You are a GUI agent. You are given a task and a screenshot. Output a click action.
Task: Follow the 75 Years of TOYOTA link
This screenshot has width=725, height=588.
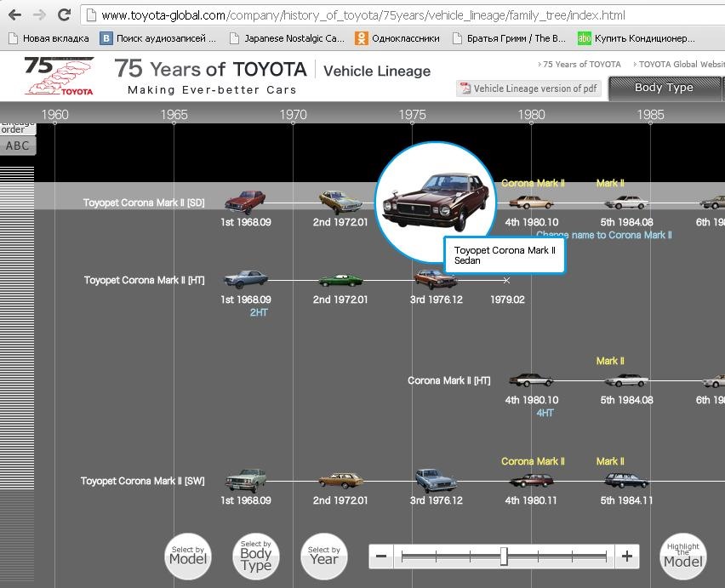pos(579,65)
